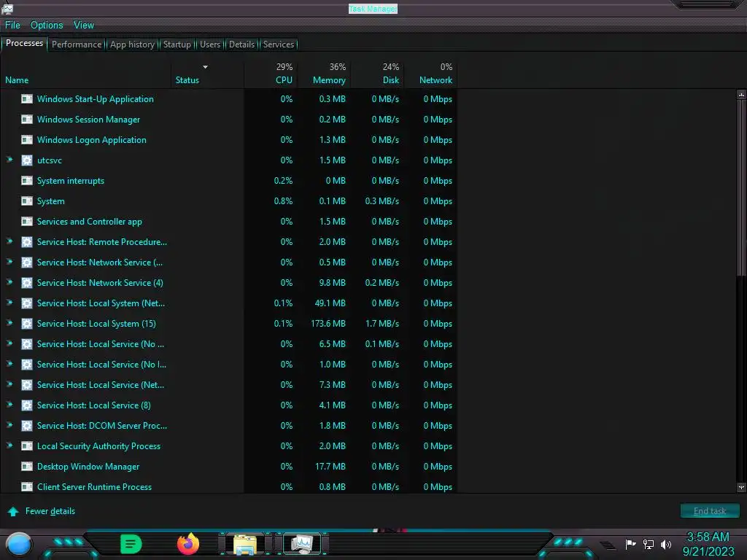This screenshot has height=560, width=747.
Task: Select the Desktop Window Manager row name
Action: tap(88, 467)
